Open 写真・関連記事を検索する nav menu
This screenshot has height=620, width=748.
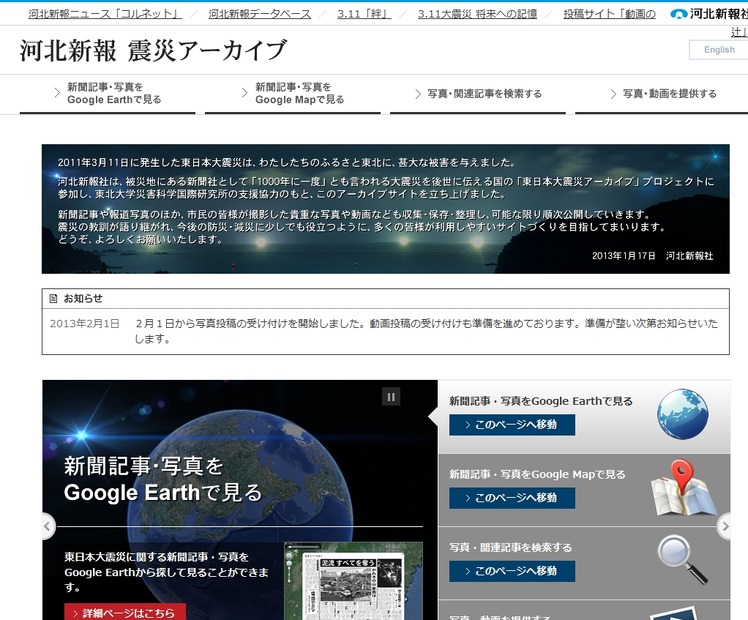pyautogui.click(x=478, y=93)
